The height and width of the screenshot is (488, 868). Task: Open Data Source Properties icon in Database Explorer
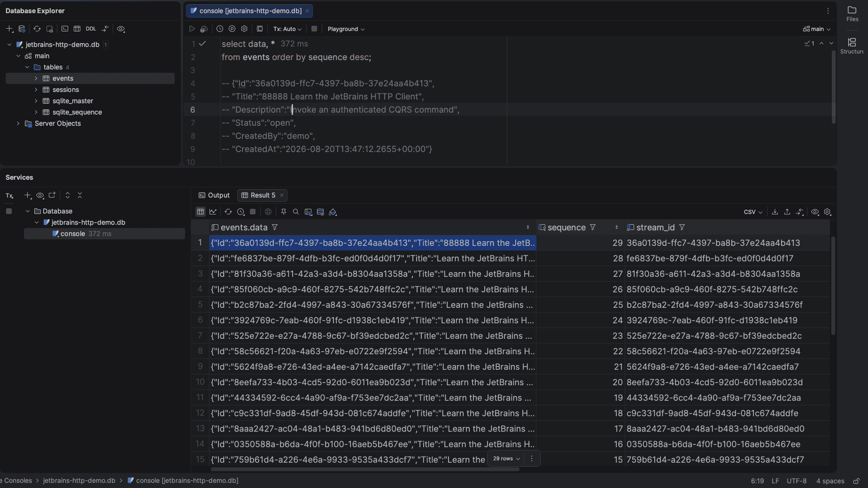[22, 29]
